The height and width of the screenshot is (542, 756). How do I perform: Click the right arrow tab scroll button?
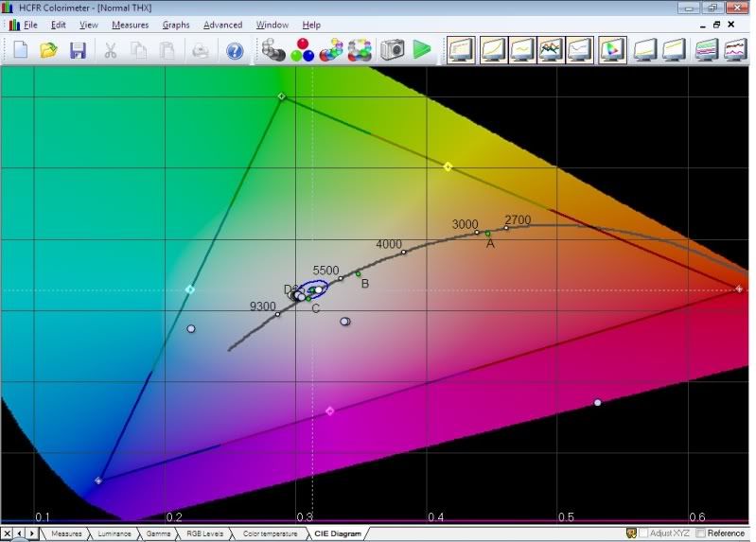[32, 533]
